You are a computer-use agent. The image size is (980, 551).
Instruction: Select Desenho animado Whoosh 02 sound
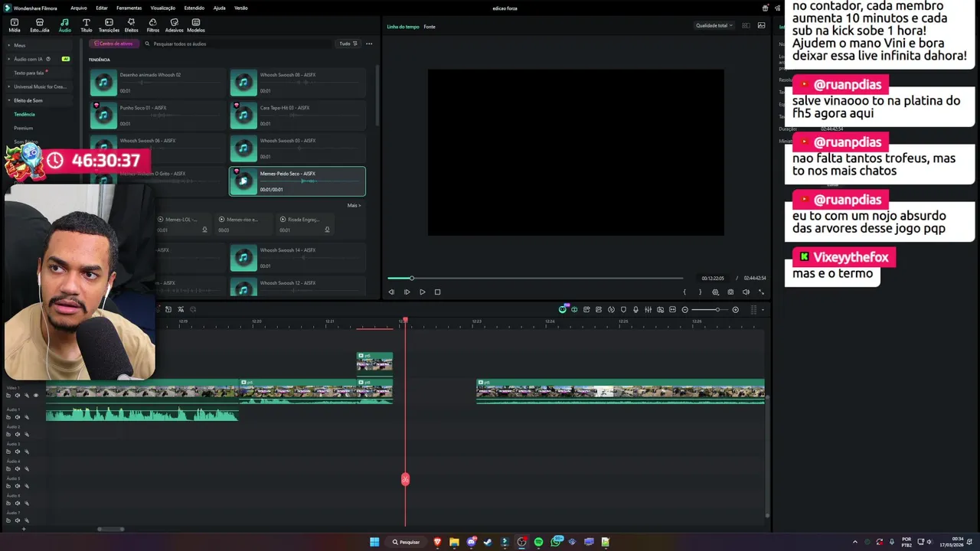[x=157, y=82]
